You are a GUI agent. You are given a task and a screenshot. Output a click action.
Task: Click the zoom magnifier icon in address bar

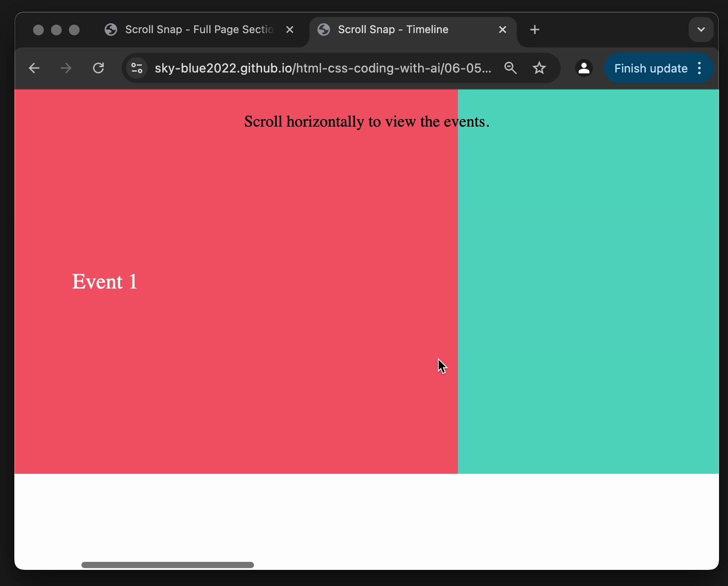click(511, 68)
